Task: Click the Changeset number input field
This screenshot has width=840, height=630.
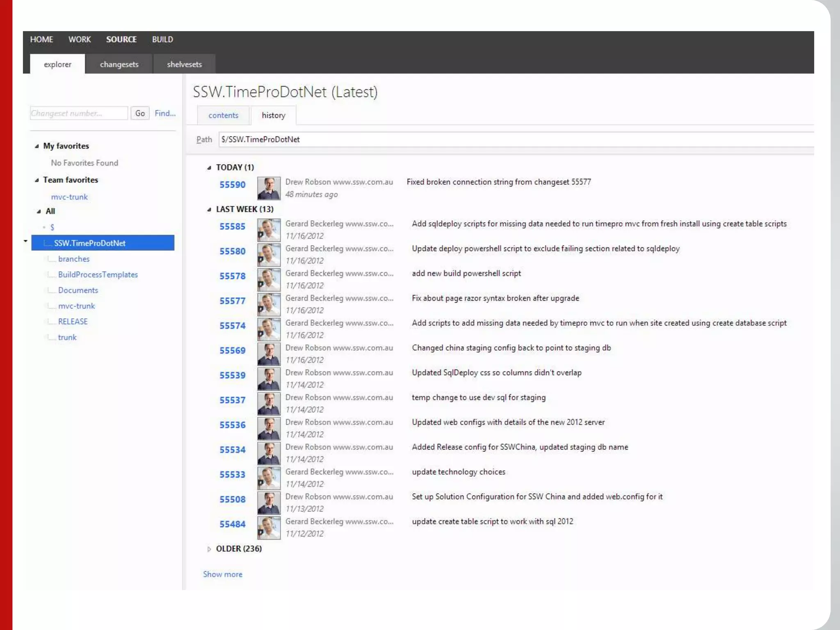Action: tap(79, 113)
